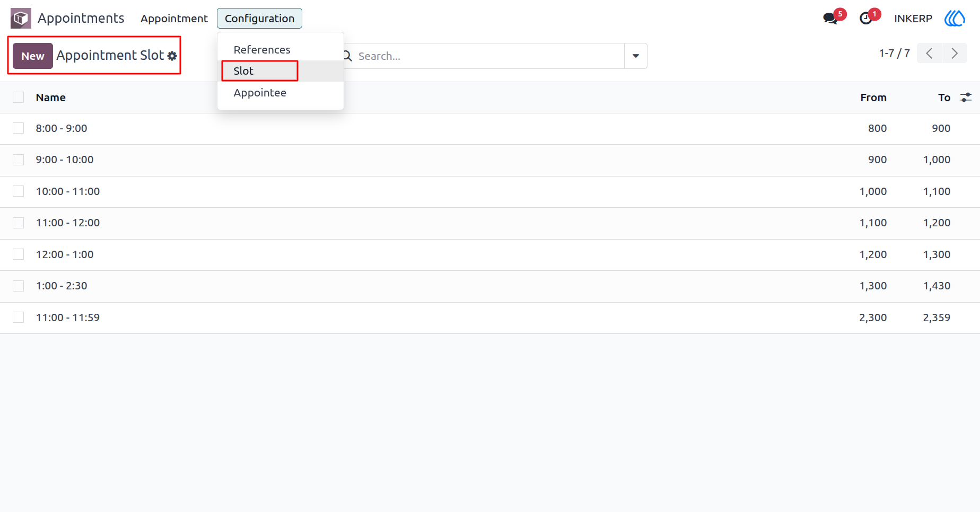Check the 1:00 - 2:30 row box
This screenshot has width=980, height=512.
(x=19, y=286)
